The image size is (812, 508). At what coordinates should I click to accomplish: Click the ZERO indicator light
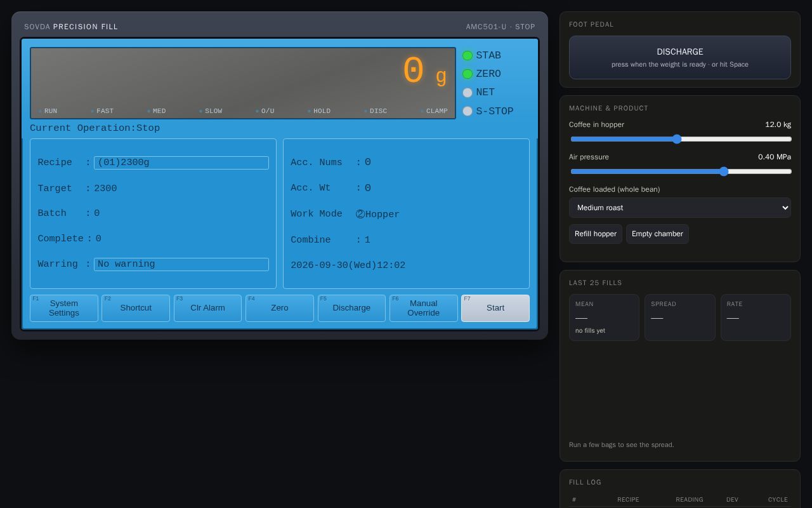click(468, 74)
